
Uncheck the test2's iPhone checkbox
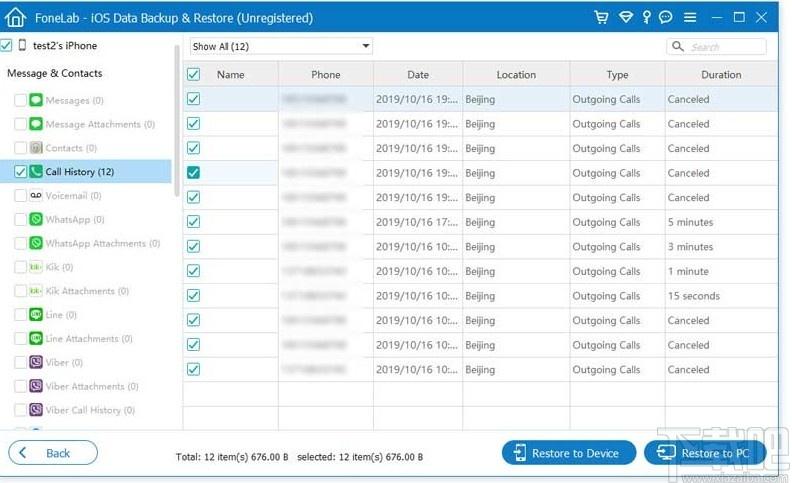(6, 45)
